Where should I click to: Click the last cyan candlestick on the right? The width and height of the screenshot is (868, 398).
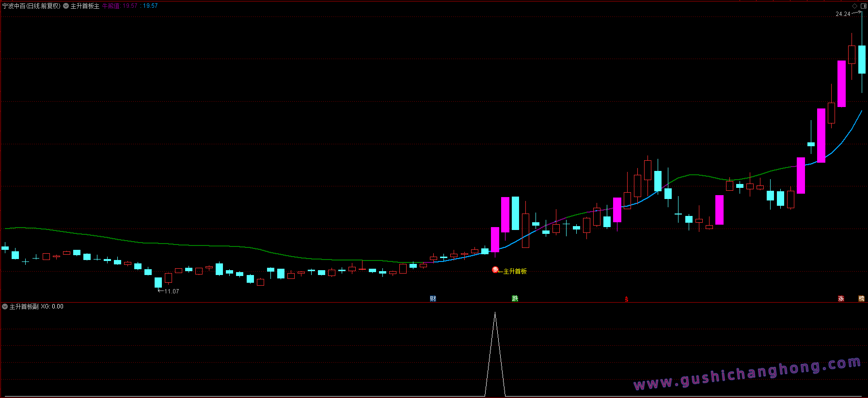tap(862, 60)
